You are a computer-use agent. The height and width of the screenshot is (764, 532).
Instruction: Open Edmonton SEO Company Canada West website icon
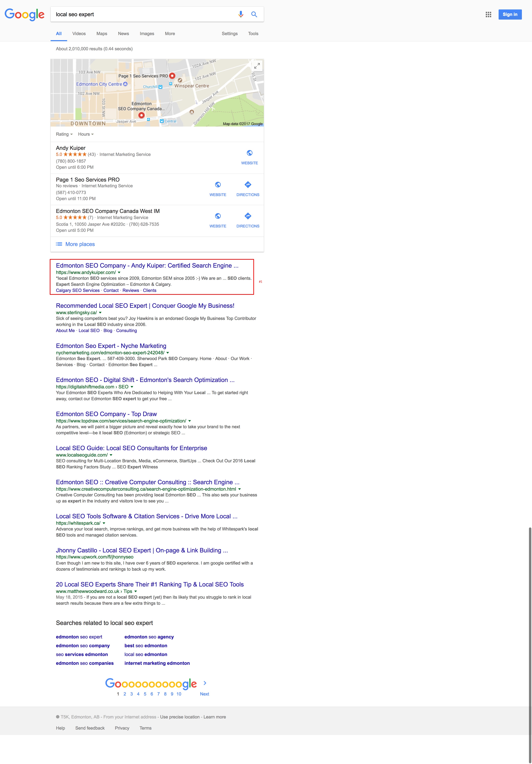pyautogui.click(x=218, y=216)
